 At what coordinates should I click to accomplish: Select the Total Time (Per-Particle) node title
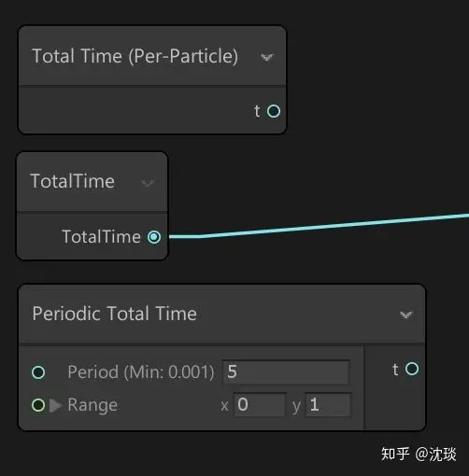tap(135, 56)
